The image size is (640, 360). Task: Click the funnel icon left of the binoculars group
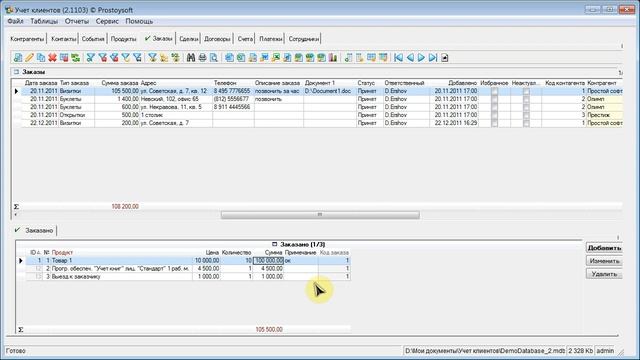[152, 58]
